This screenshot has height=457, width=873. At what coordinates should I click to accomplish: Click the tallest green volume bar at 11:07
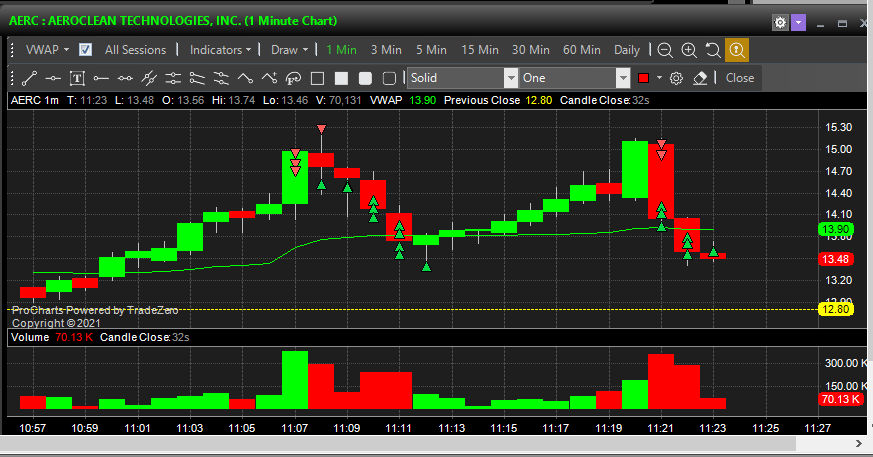295,380
